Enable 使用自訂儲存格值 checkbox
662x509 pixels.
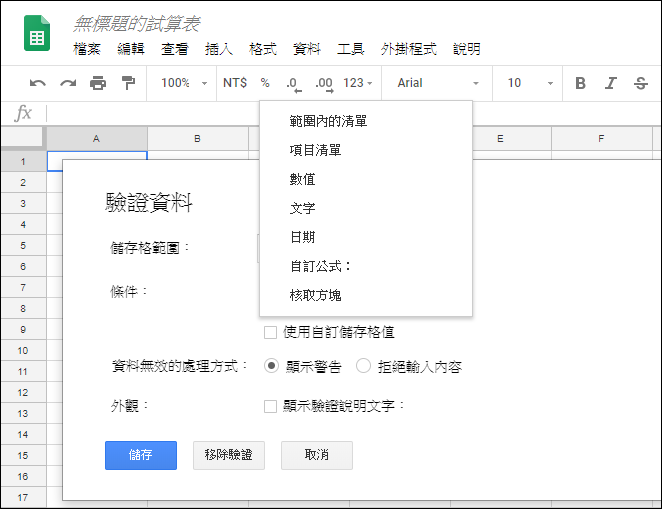click(x=270, y=333)
